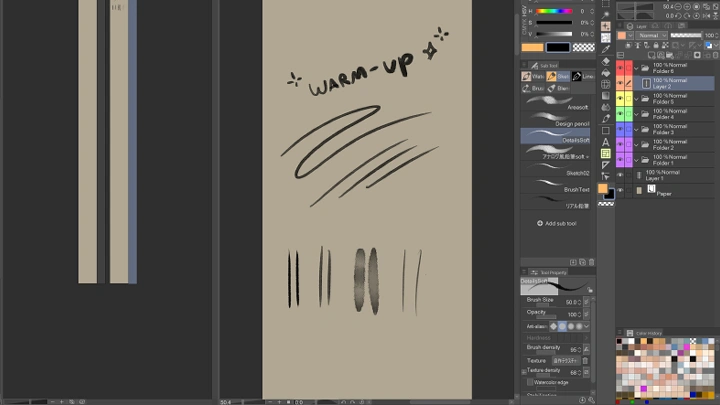Switch to the Sketch sub tool group
The height and width of the screenshot is (405, 720).
(558, 76)
